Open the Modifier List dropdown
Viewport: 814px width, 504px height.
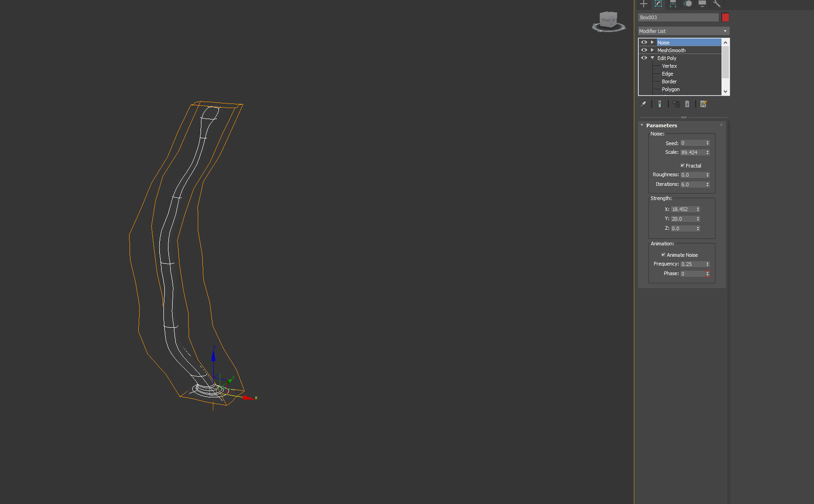click(x=684, y=31)
